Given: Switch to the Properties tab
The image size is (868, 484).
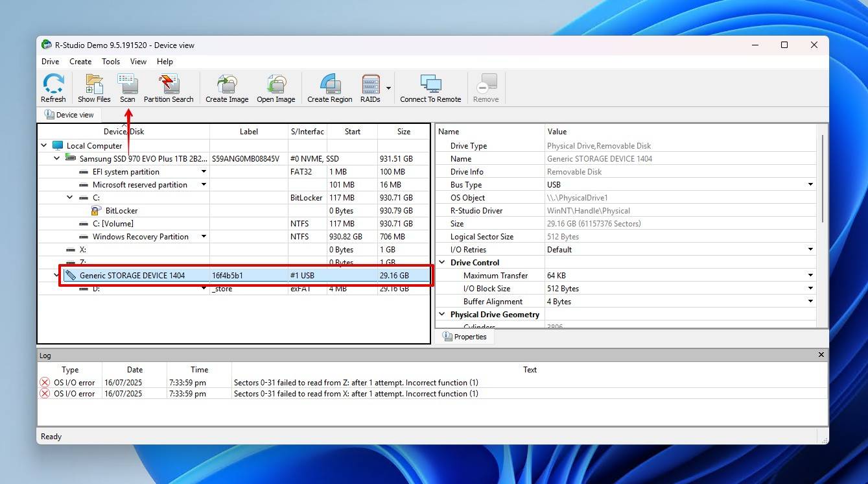Looking at the screenshot, I should [x=464, y=337].
